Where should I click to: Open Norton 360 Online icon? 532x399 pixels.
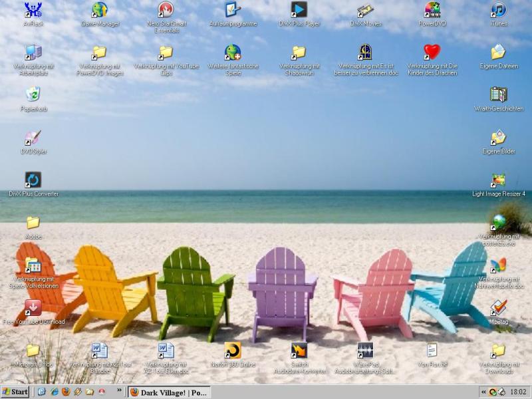coord(233,350)
